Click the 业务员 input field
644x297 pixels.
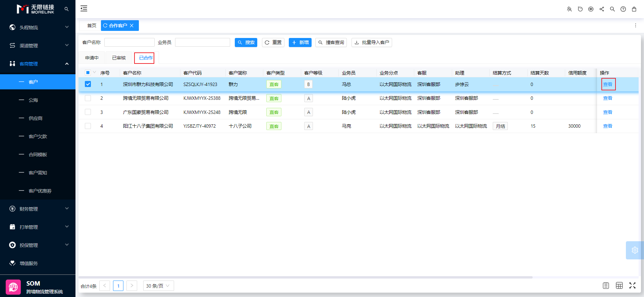[203, 42]
